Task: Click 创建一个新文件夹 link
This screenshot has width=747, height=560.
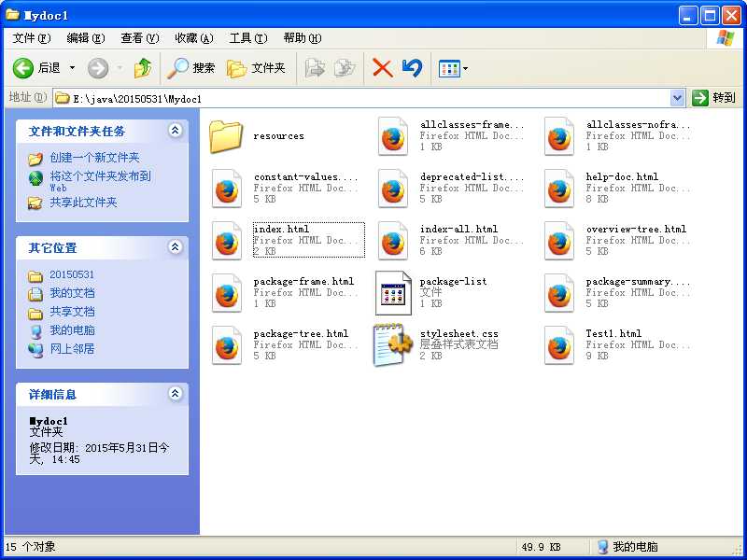Action: point(94,158)
